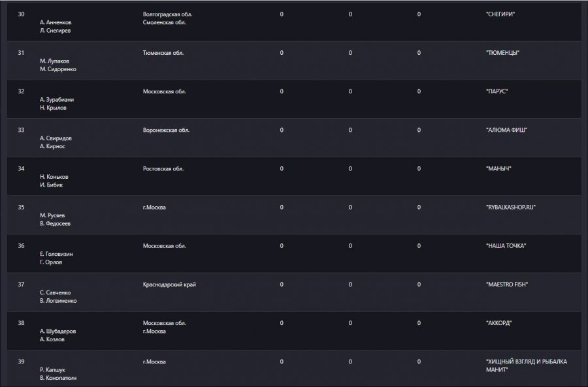Click participant А. Анненков
Image resolution: width=588 pixels, height=387 pixels.
pos(56,22)
